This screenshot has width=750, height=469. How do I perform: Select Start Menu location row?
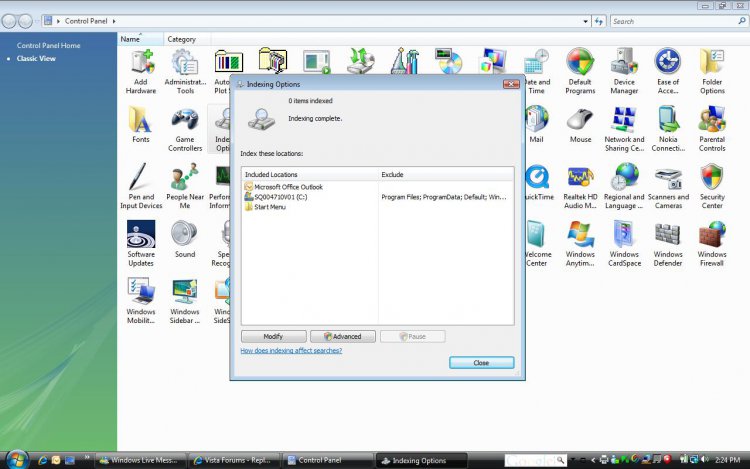[x=265, y=207]
